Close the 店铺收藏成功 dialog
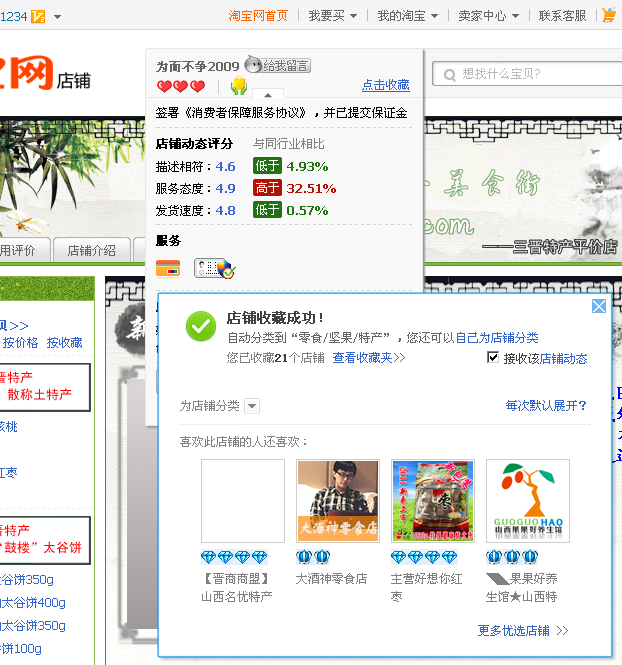Screen dimensions: 622x665 tap(599, 306)
